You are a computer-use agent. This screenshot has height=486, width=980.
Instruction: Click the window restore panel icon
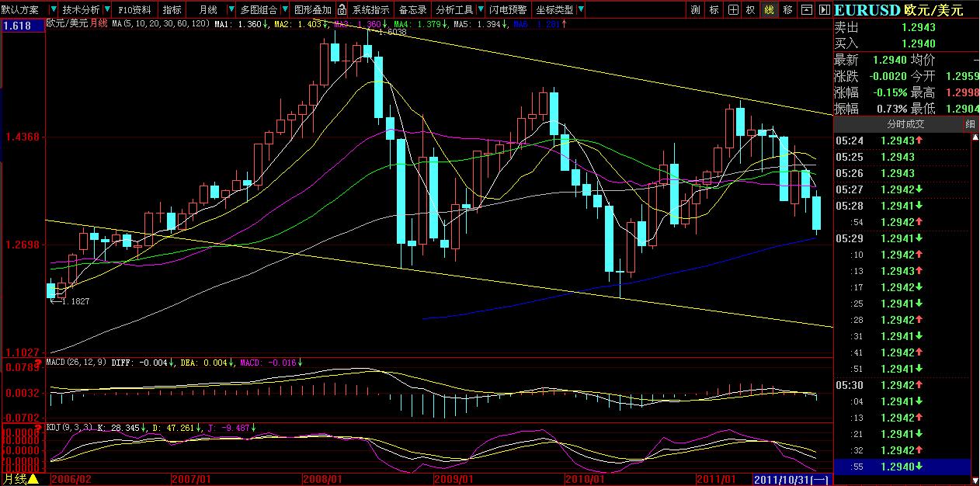click(807, 9)
